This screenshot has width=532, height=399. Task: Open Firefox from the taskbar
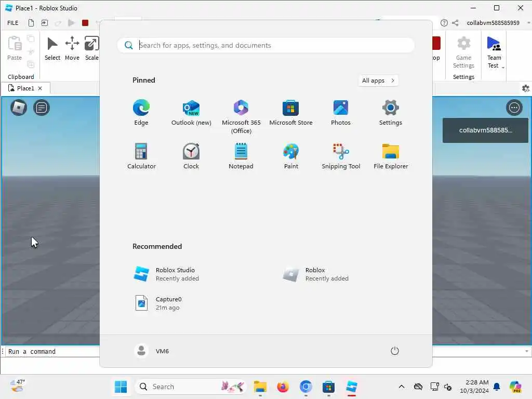pyautogui.click(x=283, y=387)
